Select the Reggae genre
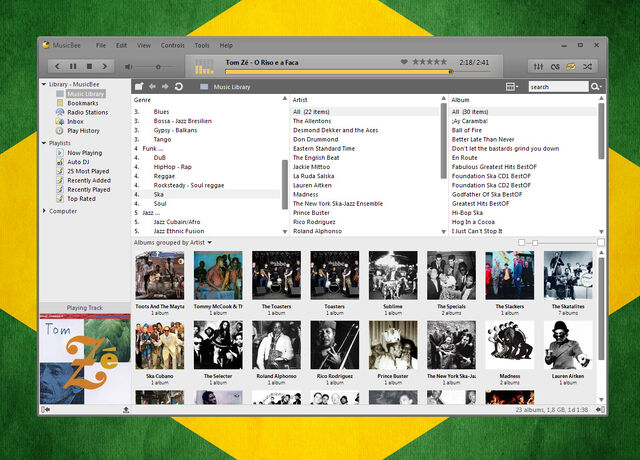 164,176
